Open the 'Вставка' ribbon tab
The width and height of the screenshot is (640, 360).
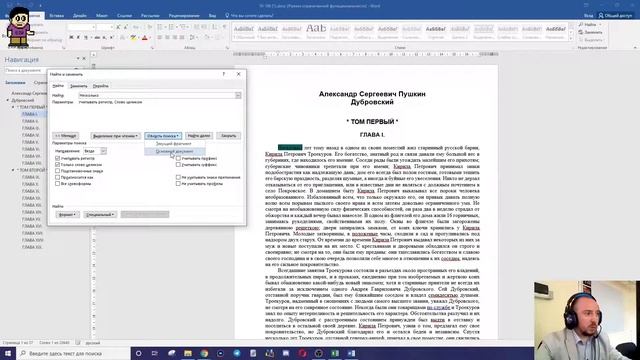[56, 16]
